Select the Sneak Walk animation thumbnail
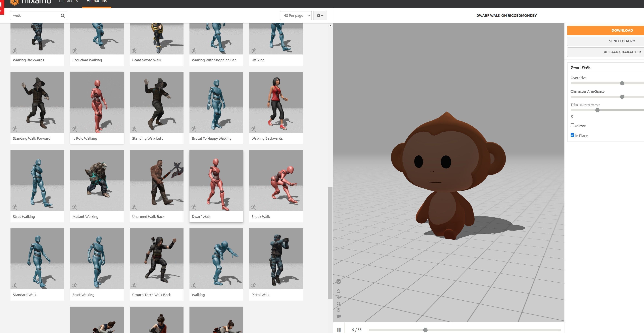This screenshot has width=644, height=333. (x=276, y=181)
